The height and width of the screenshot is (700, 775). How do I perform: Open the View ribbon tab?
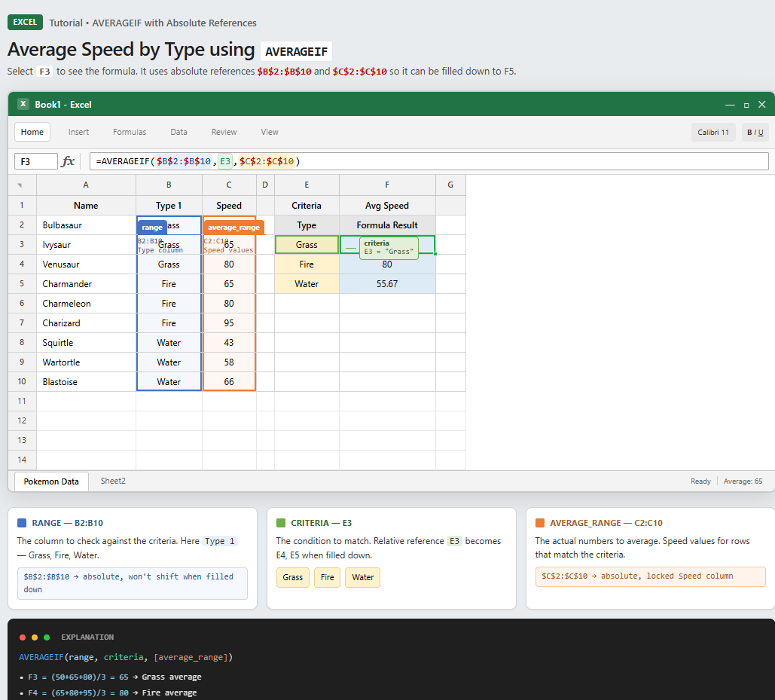(270, 132)
